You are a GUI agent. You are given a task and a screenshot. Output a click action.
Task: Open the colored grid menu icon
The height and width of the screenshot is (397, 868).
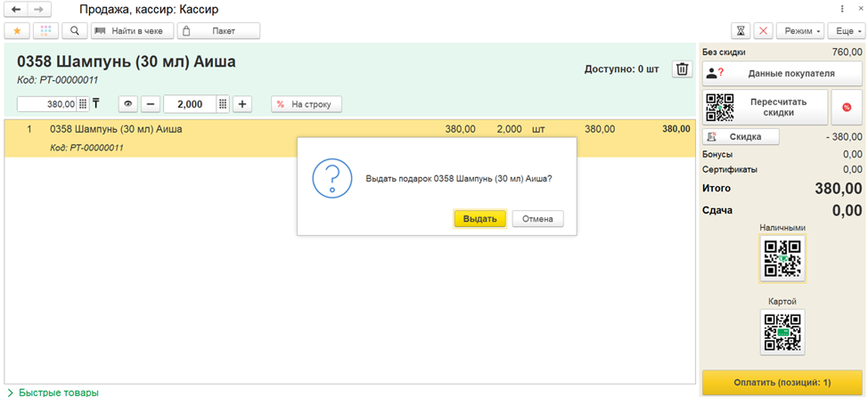(x=46, y=31)
